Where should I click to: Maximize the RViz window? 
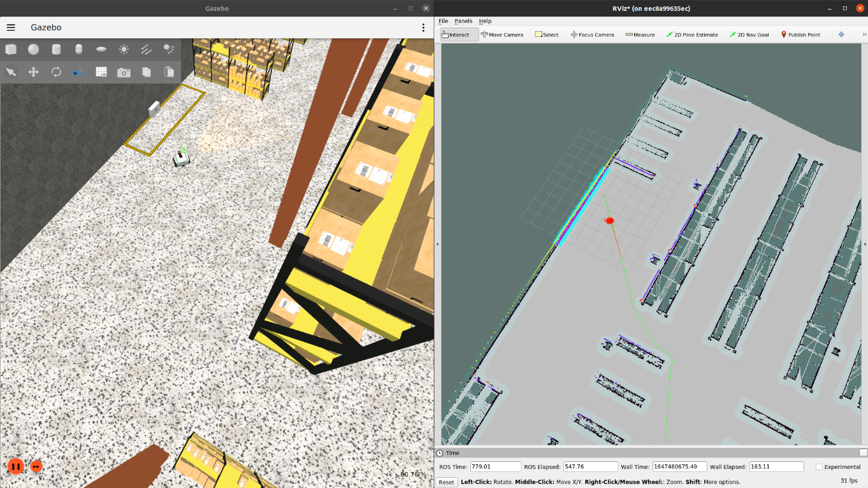click(x=845, y=8)
